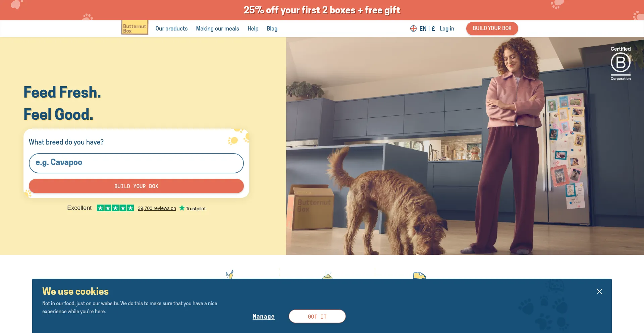Focus the dog breed input field

[136, 163]
